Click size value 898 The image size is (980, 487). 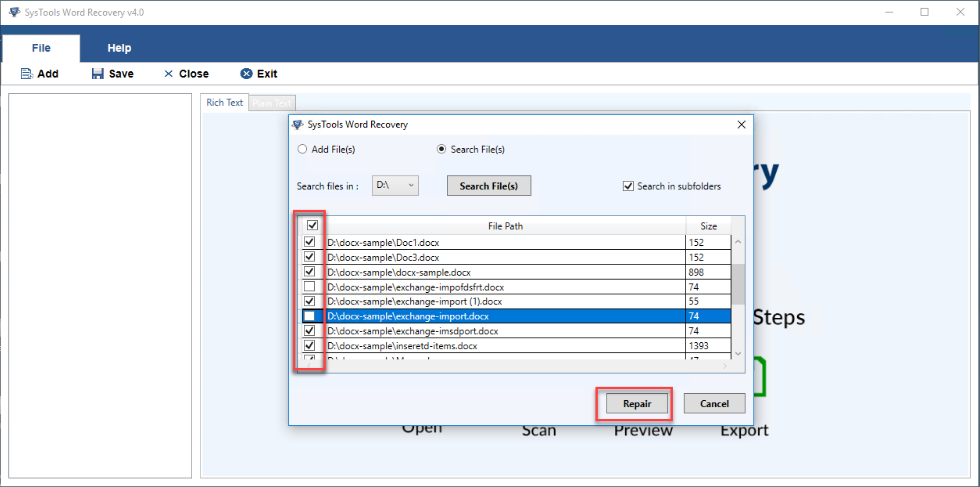point(697,273)
